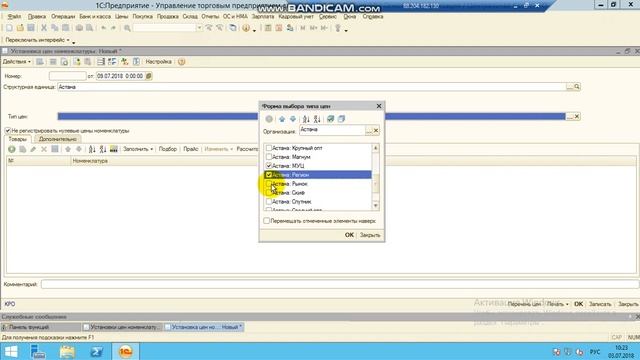This screenshot has height=360, width=640.
Task: Open Организация selection ellipsis in dialog
Action: 369,130
